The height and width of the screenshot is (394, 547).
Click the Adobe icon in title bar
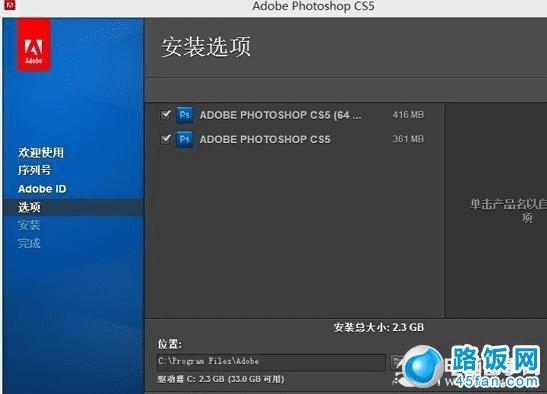click(10, 5)
